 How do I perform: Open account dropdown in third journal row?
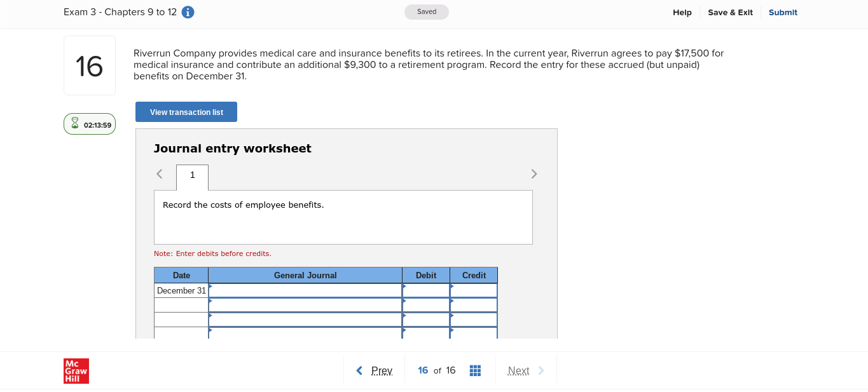(x=305, y=320)
